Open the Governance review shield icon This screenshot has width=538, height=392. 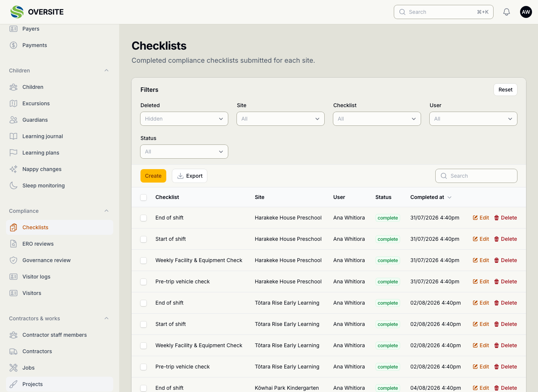[13, 260]
